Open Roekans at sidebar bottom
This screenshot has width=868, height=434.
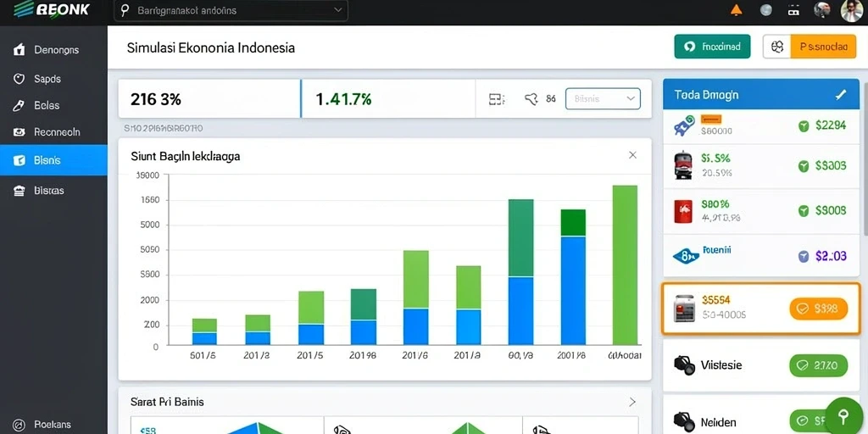coord(53,425)
